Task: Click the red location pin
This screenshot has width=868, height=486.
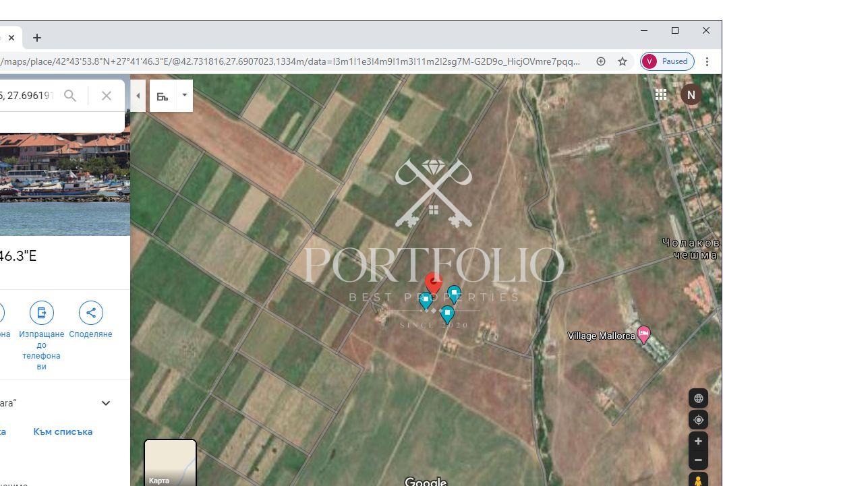Action: click(434, 284)
